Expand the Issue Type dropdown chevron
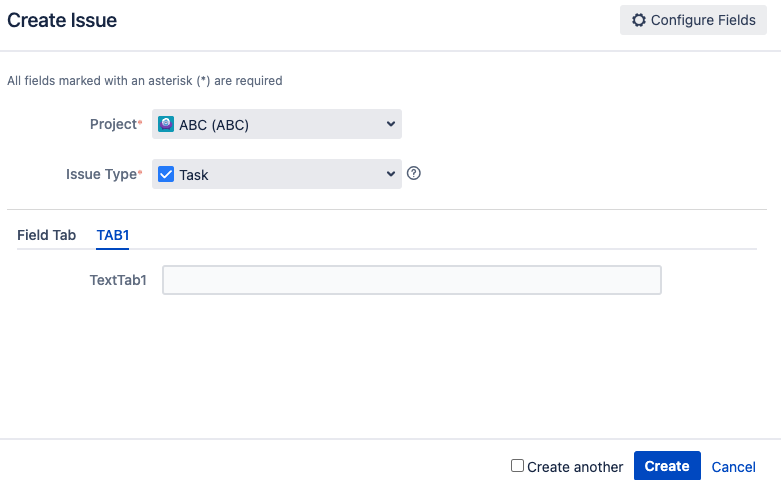The image size is (781, 480). pyautogui.click(x=390, y=174)
